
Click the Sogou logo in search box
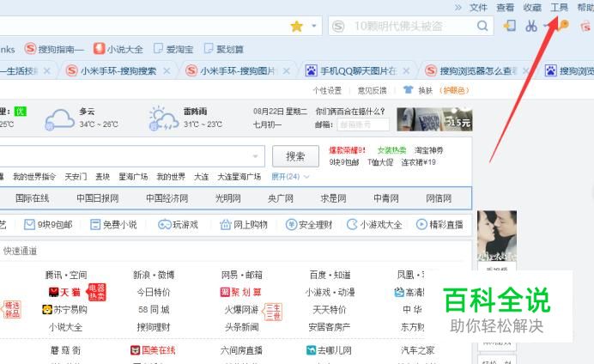[x=338, y=26]
